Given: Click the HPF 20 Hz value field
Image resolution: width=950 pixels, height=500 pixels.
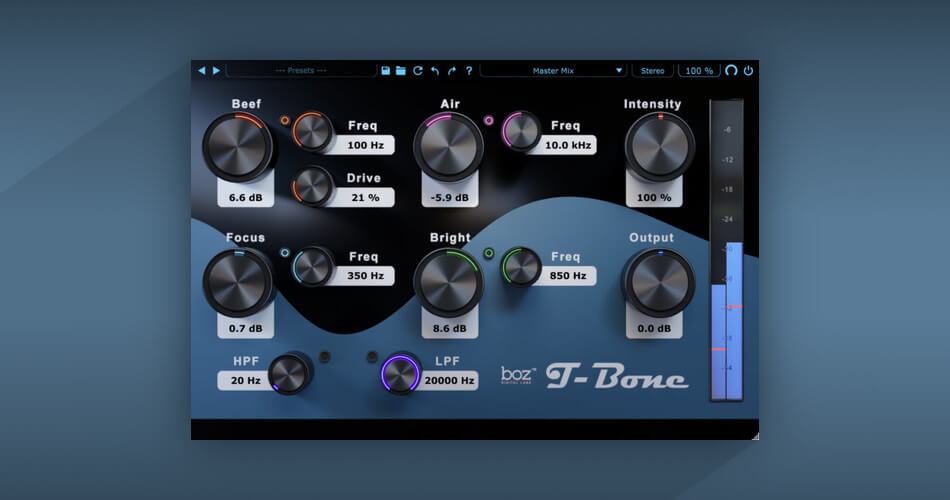Looking at the screenshot, I should tap(245, 381).
